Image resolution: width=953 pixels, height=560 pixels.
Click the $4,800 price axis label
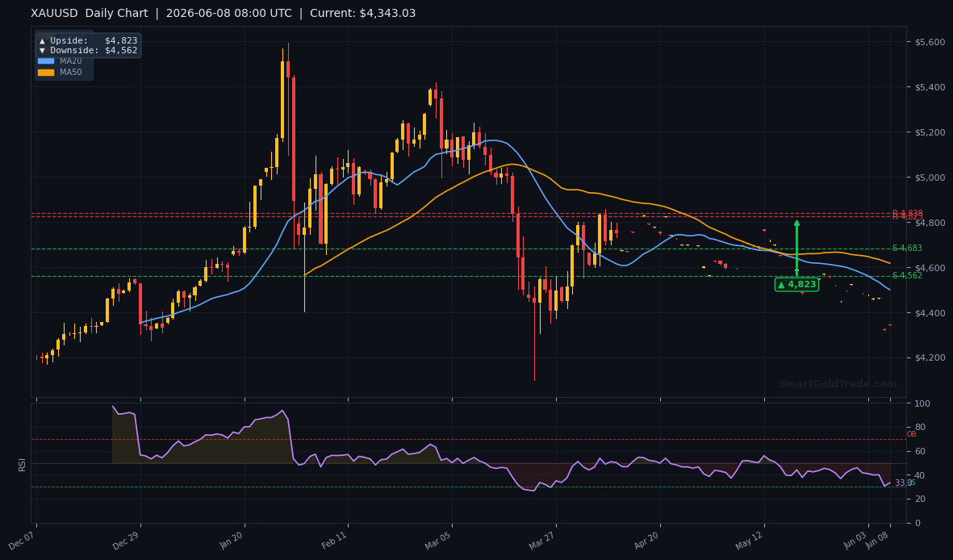930,224
